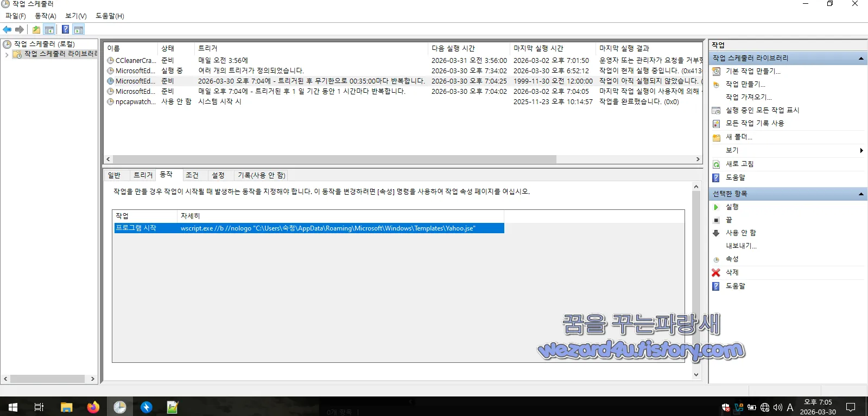Sort by the 마지막 실행 시간 column header
Viewport: 868px width, 416px height.
tap(553, 48)
